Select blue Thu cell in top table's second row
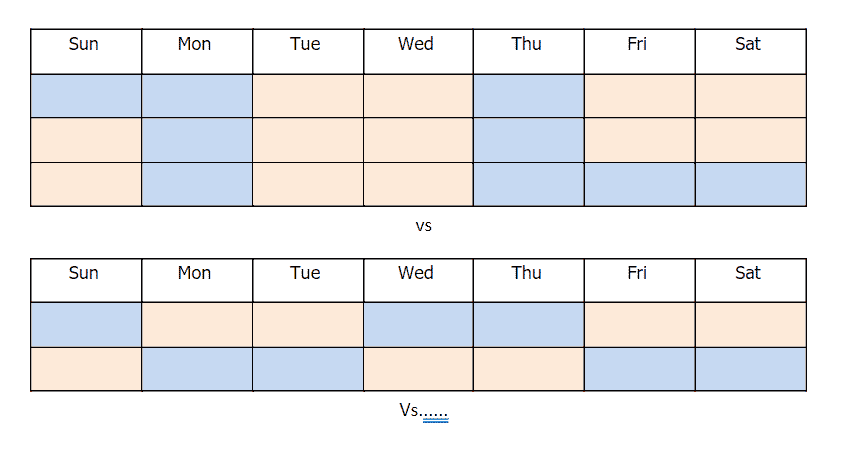 click(528, 140)
